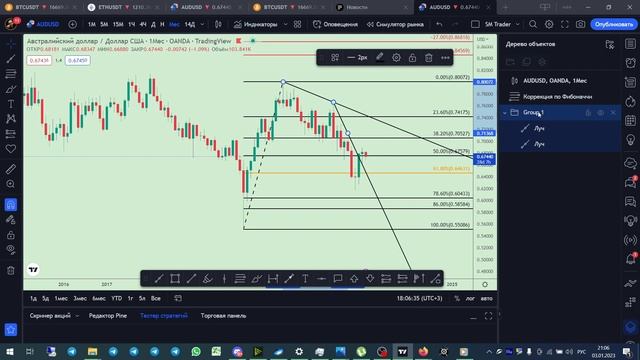Select vertical line tool in favorites toolbar
The width and height of the screenshot is (640, 360).
(x=224, y=279)
